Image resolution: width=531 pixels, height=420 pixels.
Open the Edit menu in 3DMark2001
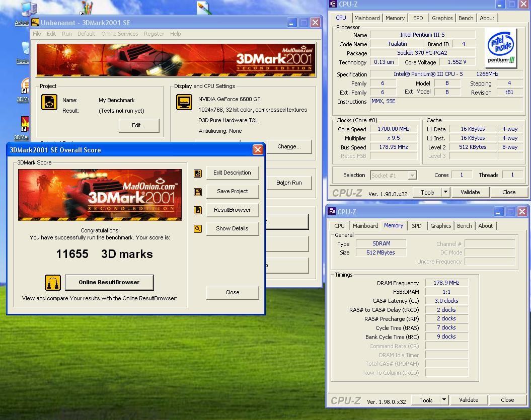[x=51, y=34]
